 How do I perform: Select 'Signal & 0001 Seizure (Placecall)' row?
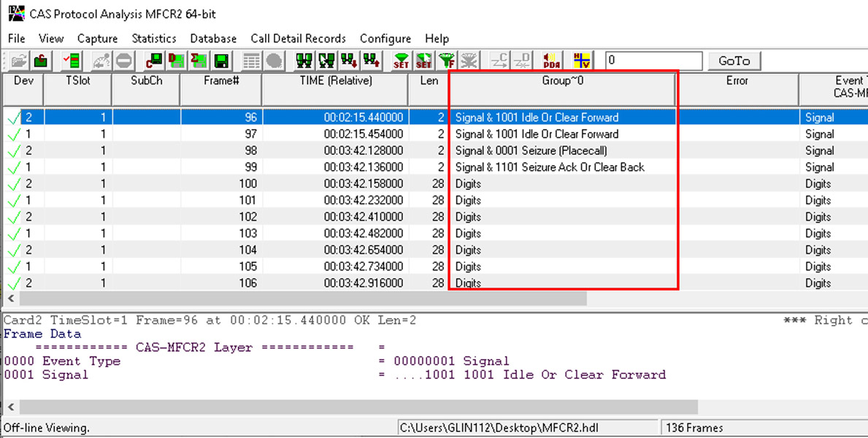436,150
